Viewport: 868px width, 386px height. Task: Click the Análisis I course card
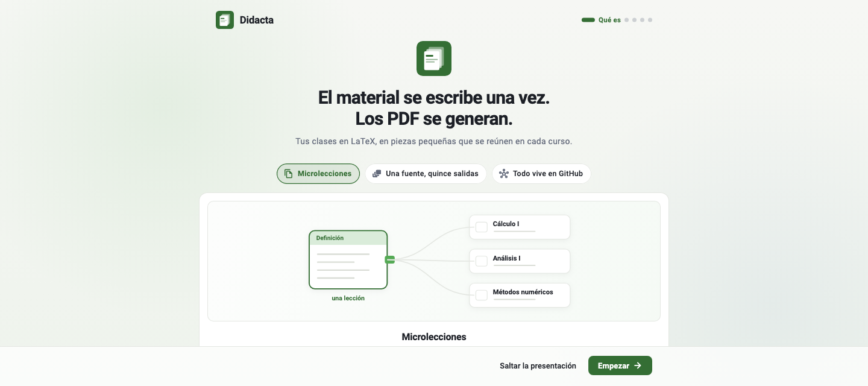520,261
